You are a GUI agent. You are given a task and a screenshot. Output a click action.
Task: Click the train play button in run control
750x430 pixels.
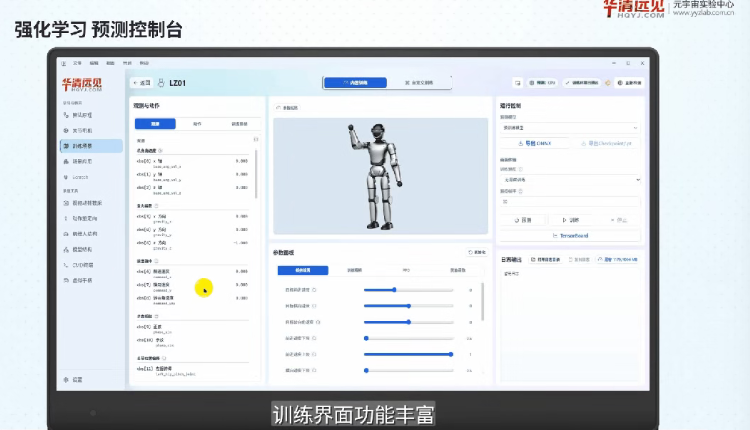coord(570,220)
